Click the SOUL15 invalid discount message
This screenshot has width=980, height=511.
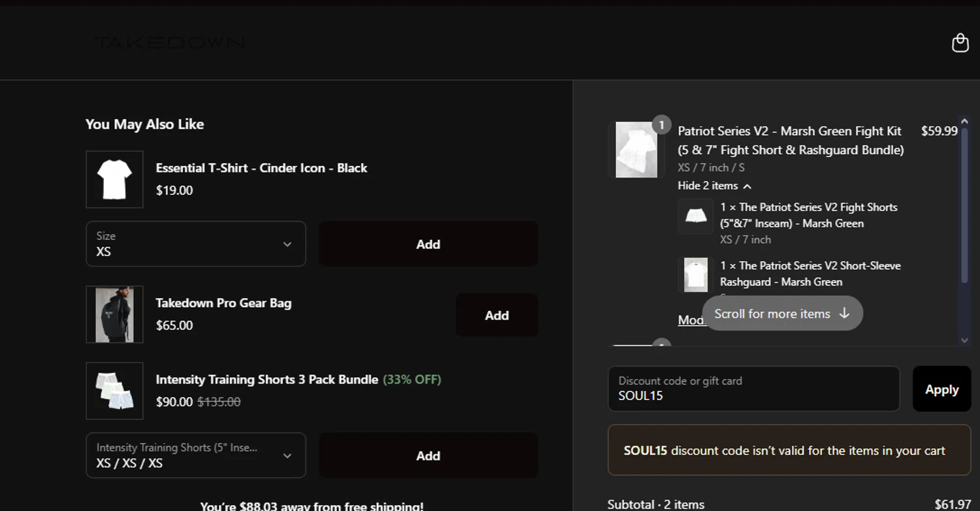789,450
